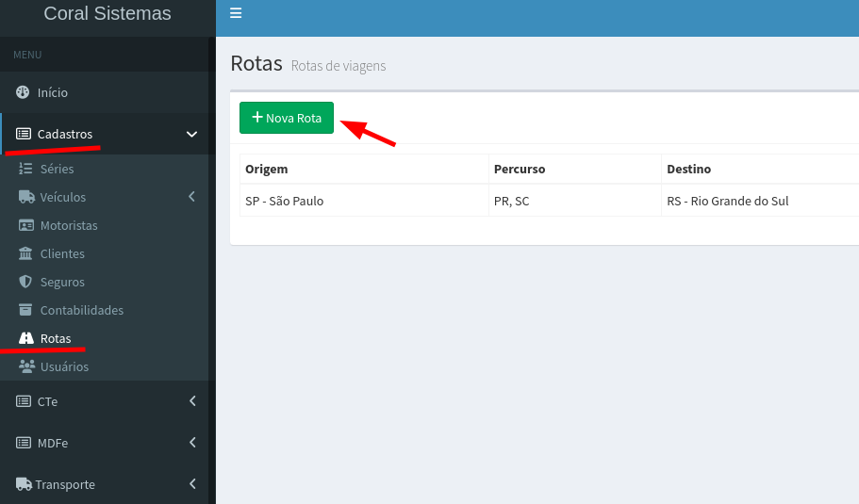The height and width of the screenshot is (504, 859).
Task: Expand the CTe menu arrow
Action: point(192,401)
